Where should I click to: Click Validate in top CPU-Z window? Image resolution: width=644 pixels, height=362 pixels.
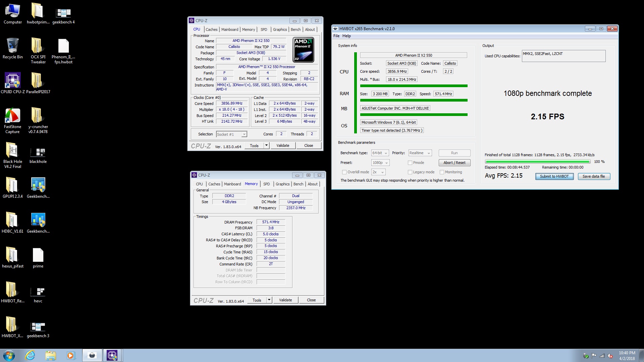pos(283,145)
